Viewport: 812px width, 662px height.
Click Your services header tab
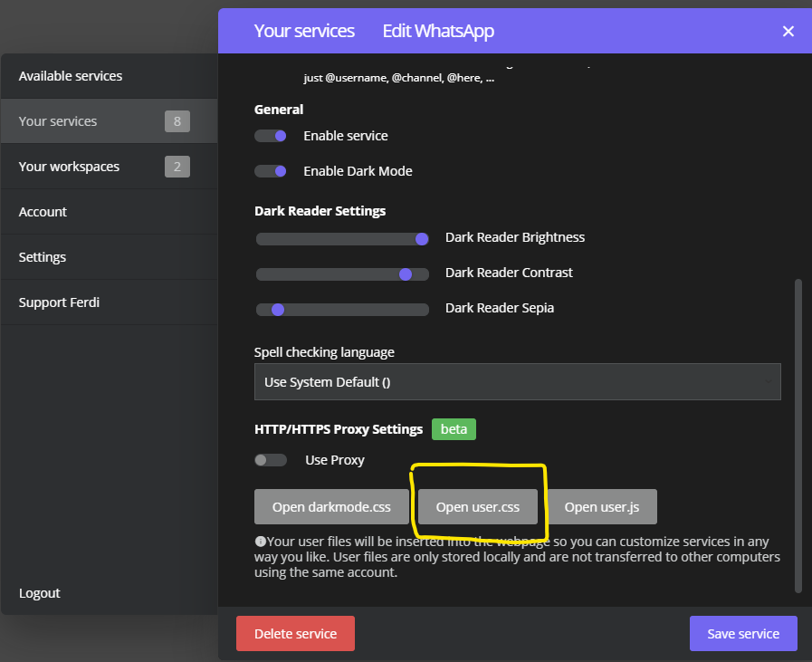click(x=304, y=31)
